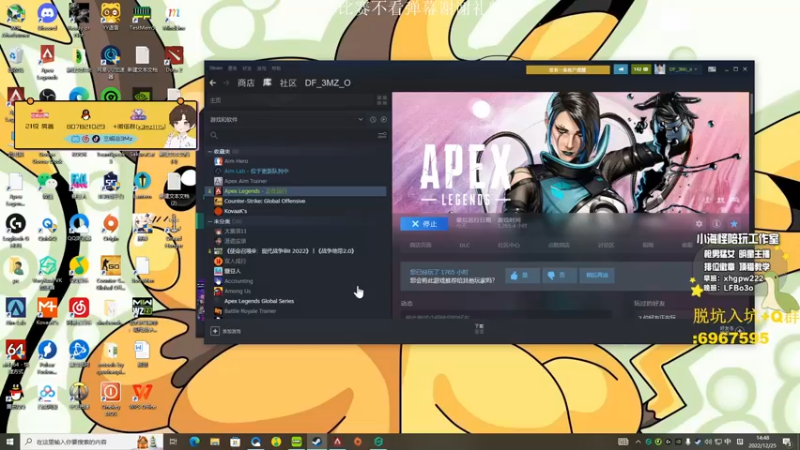Click thumbs up 是 recommend button
Image resolution: width=800 pixels, height=450 pixels.
pyautogui.click(x=522, y=276)
